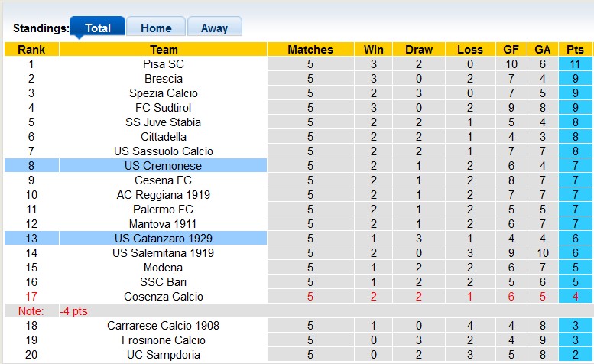
Task: Click the Pts column header
Action: click(575, 50)
